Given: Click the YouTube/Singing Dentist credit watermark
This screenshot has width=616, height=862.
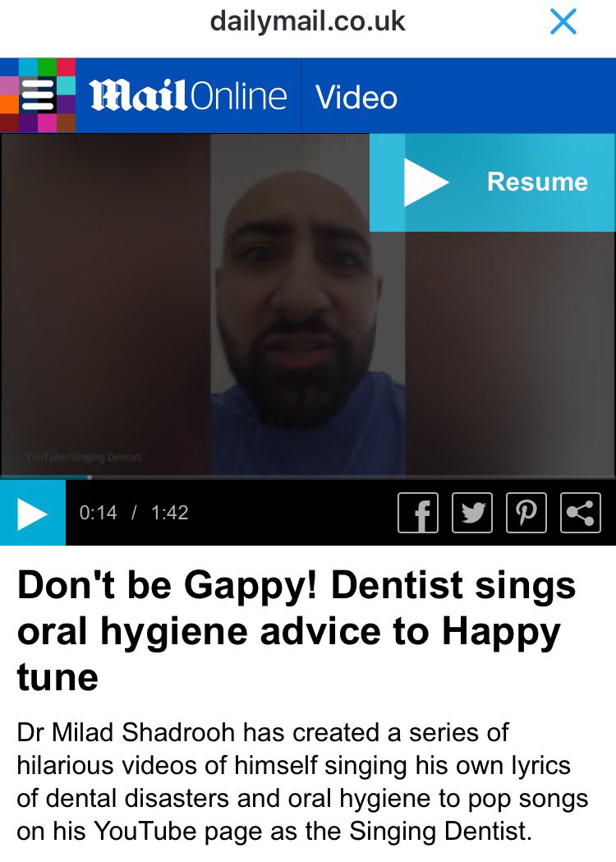Looking at the screenshot, I should pos(84,458).
